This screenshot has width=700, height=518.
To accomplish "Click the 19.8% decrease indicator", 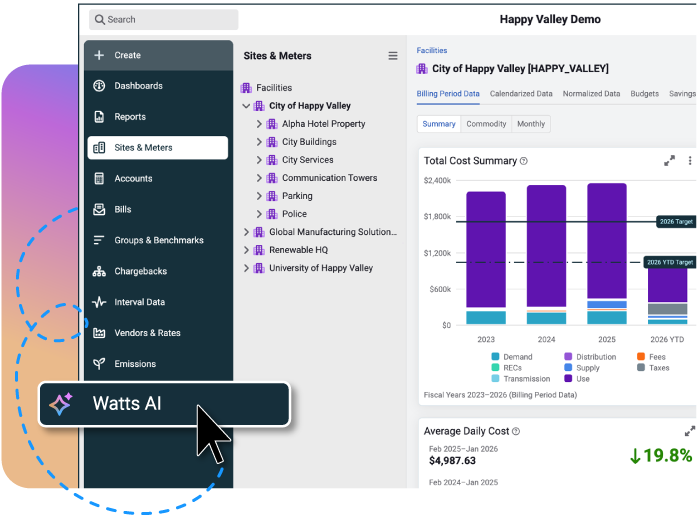I will (661, 455).
